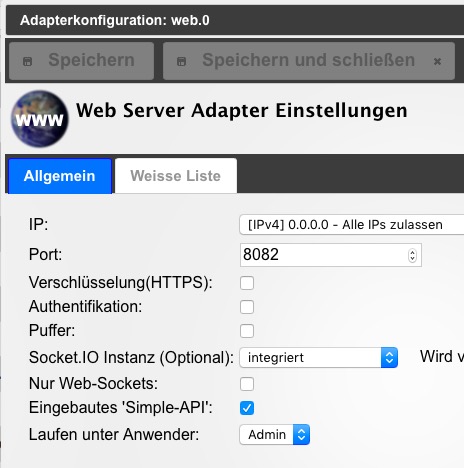Expand the IP address selection dropdown
Image resolution: width=464 pixels, height=468 pixels.
pos(352,225)
